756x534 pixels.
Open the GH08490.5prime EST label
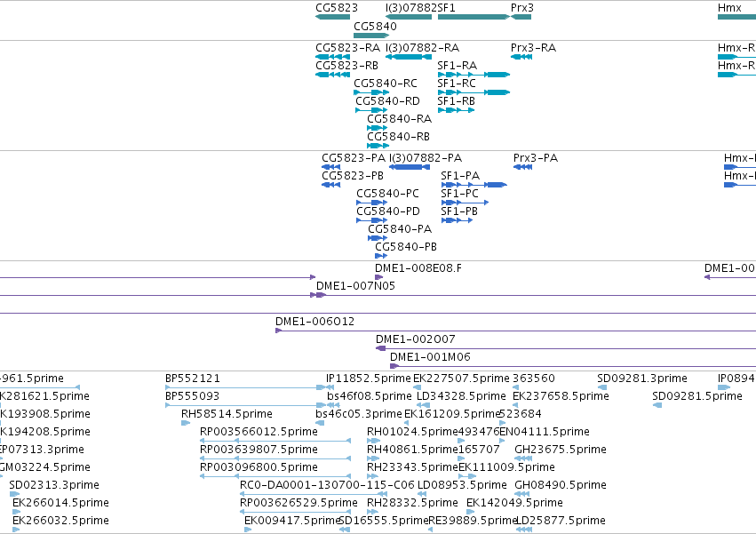561,486
